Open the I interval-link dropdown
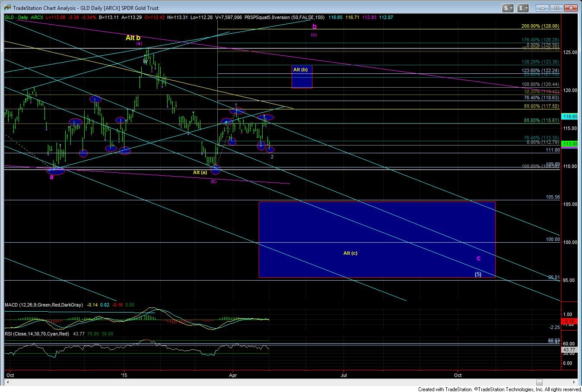This screenshot has width=582, height=392. [x=523, y=8]
